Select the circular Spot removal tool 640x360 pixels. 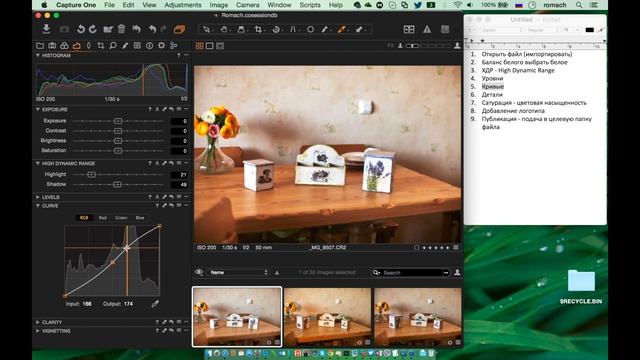click(x=310, y=29)
